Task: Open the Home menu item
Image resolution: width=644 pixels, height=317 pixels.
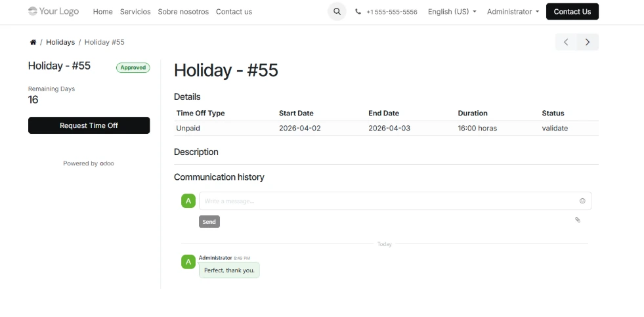Action: 102,12
